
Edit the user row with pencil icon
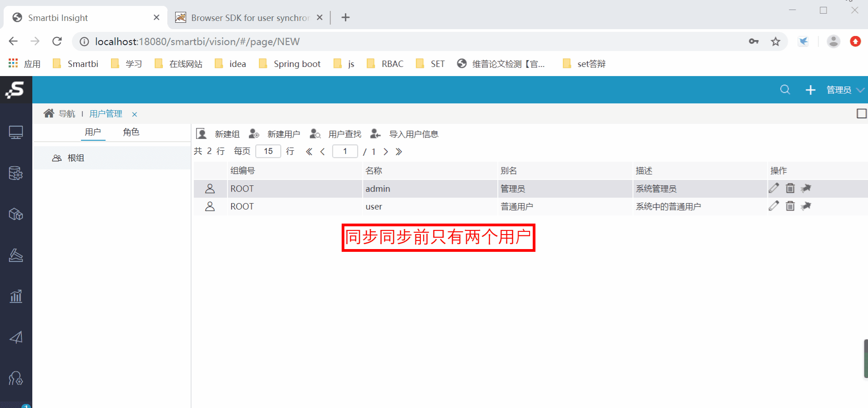coord(774,205)
